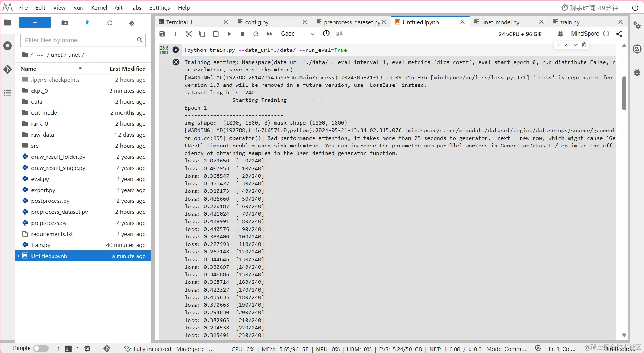Click the power shutdown icon
The width and height of the screenshot is (644, 353).
635,7
